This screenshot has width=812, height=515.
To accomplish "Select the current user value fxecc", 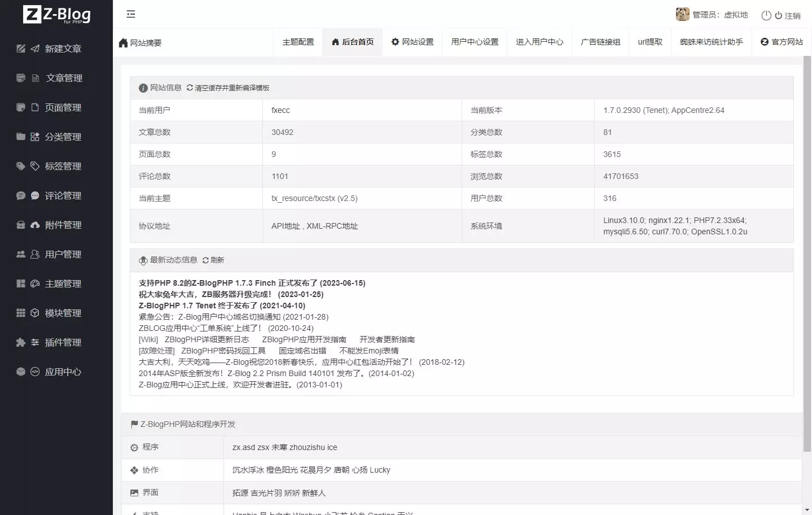I will point(280,110).
